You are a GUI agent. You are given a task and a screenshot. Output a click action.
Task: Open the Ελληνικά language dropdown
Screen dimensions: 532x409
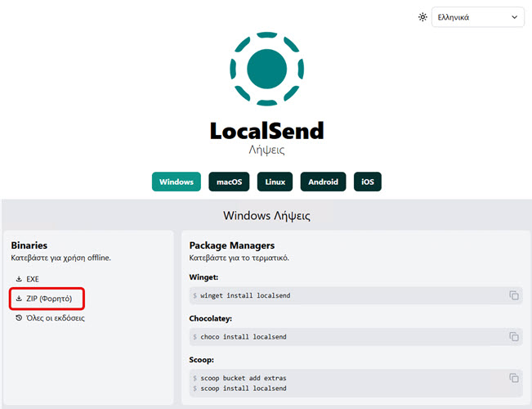(478, 17)
